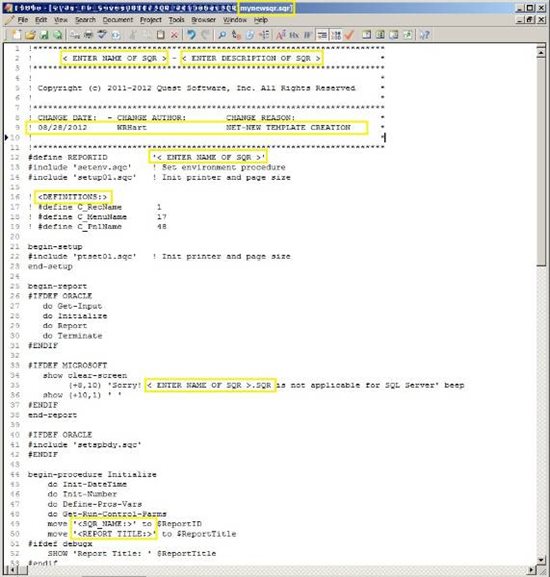Click the Font (A) toolbar icon
Viewport: 550px width, 577px height.
click(x=281, y=35)
